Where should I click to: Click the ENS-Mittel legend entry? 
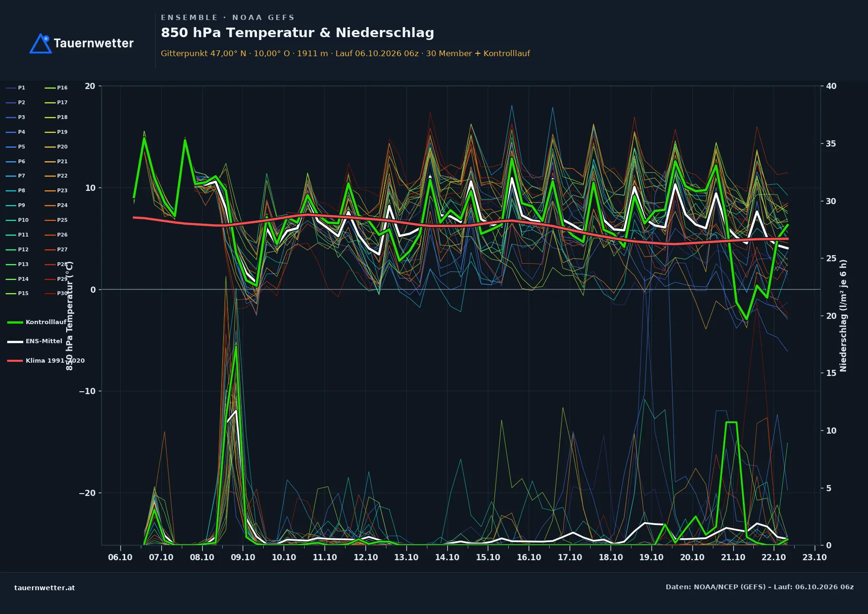pos(35,341)
